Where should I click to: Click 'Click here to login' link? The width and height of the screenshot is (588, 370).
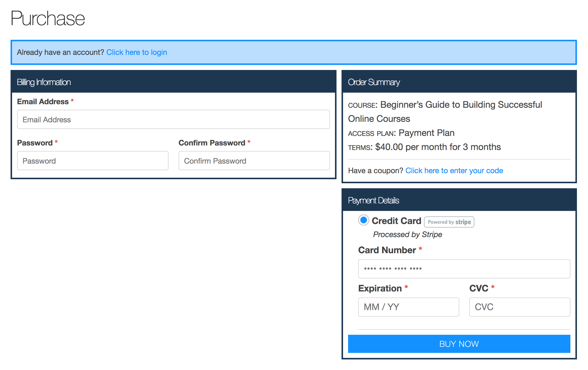click(x=137, y=52)
